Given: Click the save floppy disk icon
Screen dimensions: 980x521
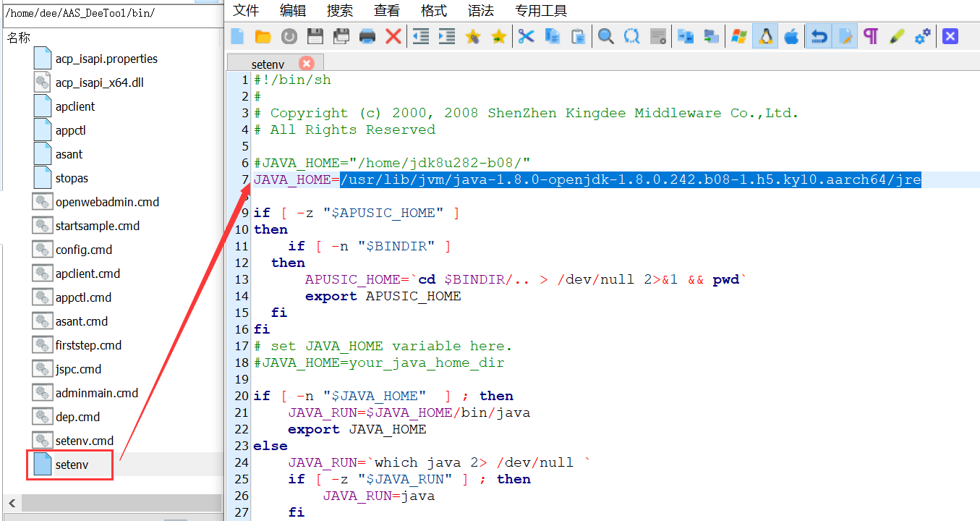Looking at the screenshot, I should [315, 36].
